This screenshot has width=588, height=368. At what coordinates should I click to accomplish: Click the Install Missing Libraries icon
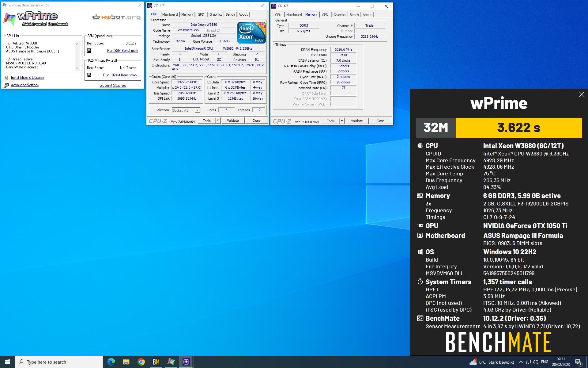tap(6, 78)
